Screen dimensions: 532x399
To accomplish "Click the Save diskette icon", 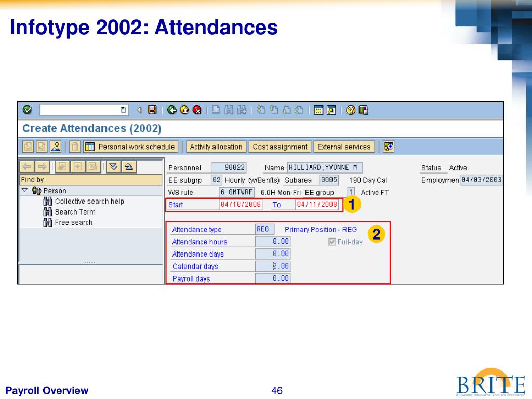I will pos(152,110).
